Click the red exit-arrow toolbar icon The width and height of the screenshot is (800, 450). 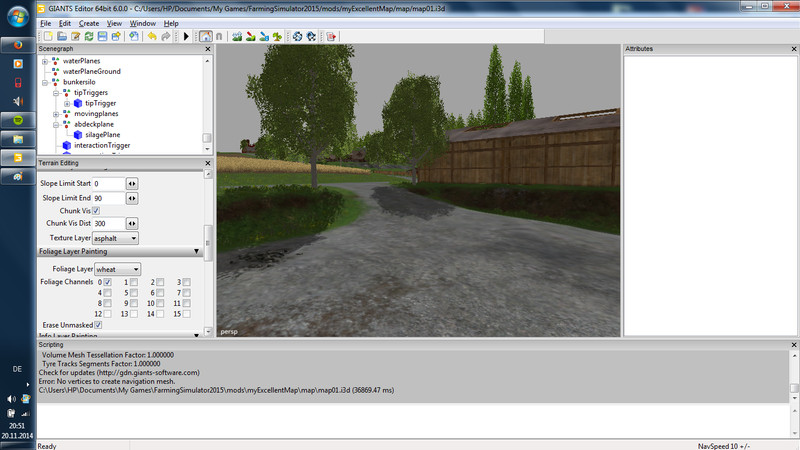(331, 36)
